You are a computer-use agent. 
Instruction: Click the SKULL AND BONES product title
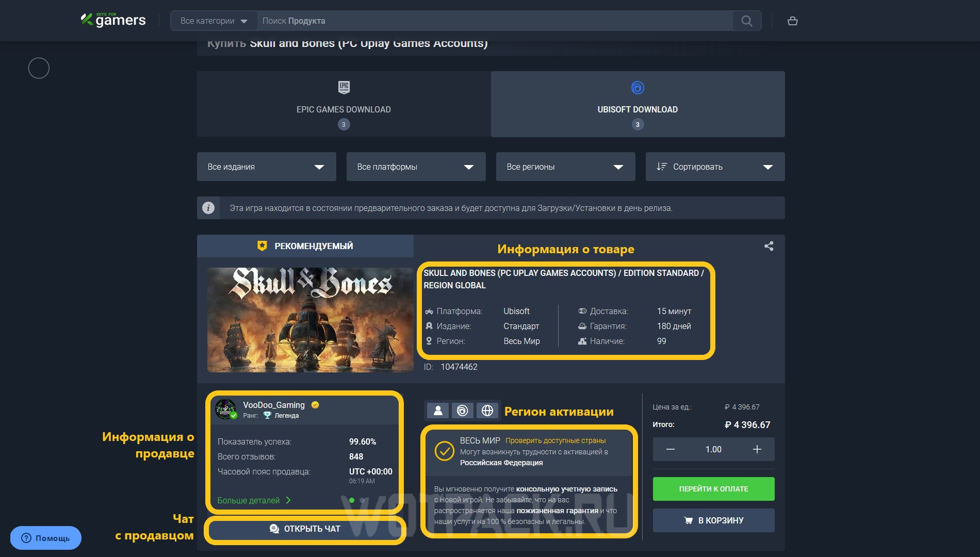564,279
